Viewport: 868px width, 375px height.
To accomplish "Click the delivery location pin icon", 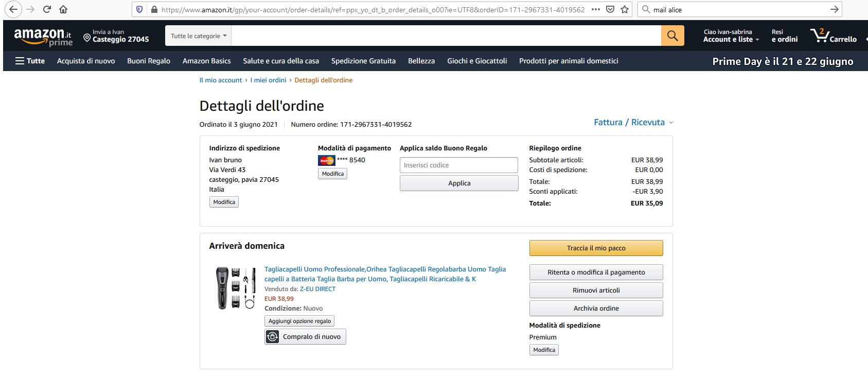I will [x=86, y=37].
